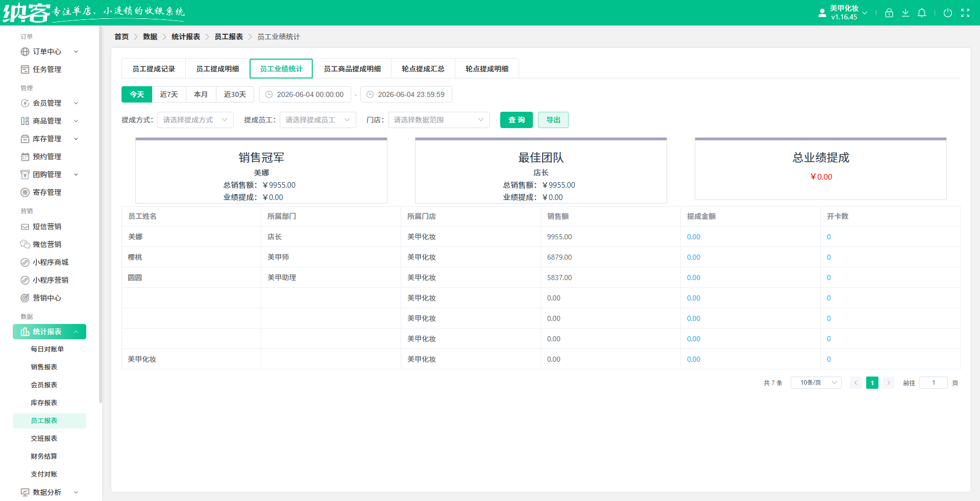Screen dimensions: 980x501
Task: Click the lock screen icon in header
Action: [x=889, y=13]
